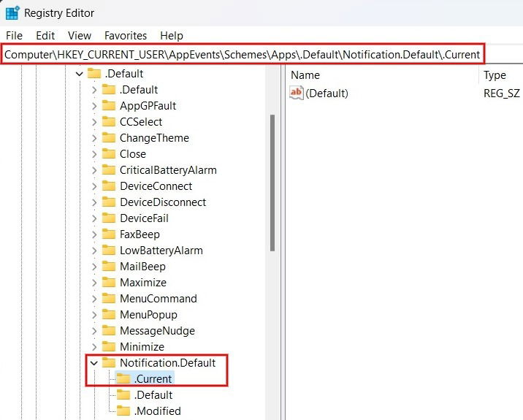Select the Minimize folder icon

point(109,347)
